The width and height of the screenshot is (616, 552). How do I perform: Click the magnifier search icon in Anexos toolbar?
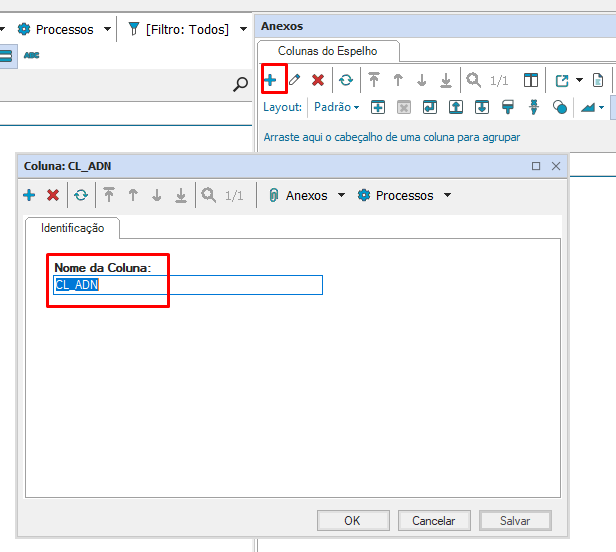[x=473, y=80]
